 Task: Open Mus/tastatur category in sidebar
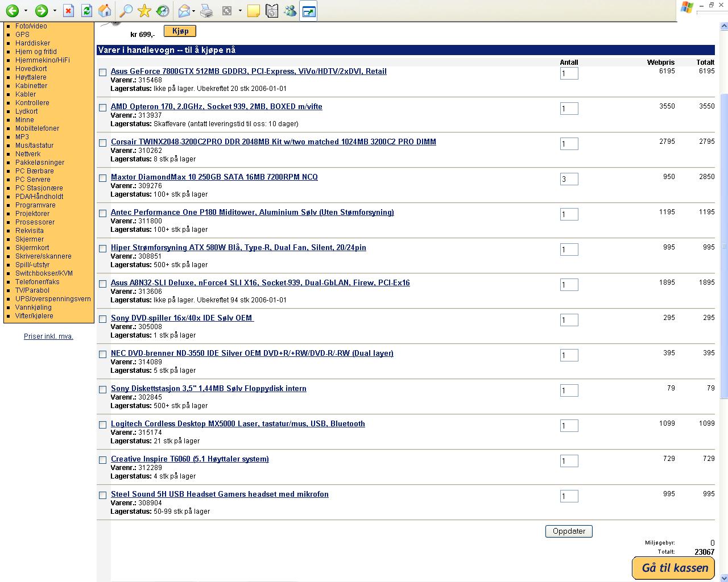(34, 145)
